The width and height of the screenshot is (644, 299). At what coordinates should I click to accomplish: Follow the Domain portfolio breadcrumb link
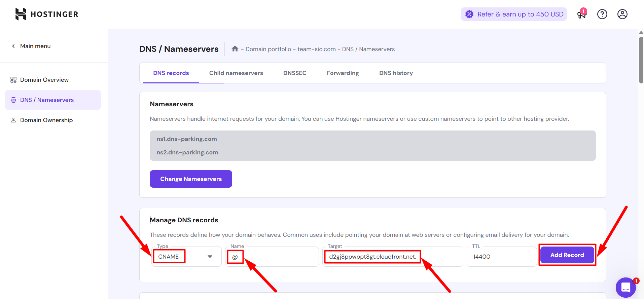(x=268, y=49)
